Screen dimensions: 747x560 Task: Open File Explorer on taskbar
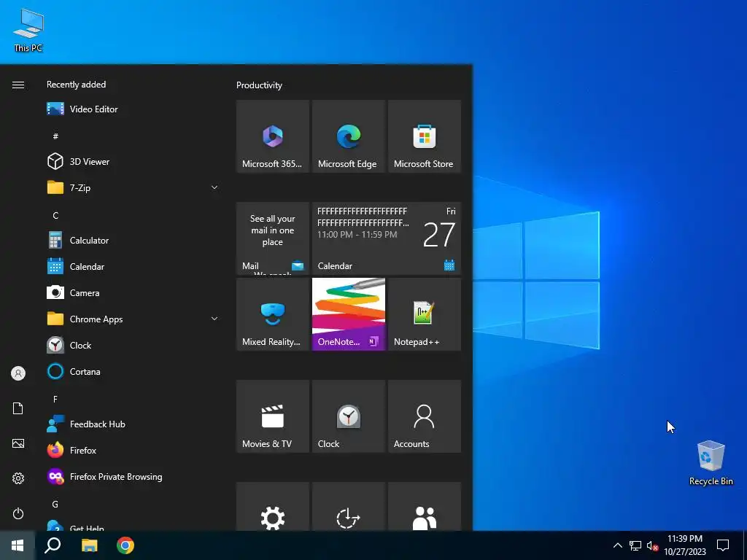[89, 545]
